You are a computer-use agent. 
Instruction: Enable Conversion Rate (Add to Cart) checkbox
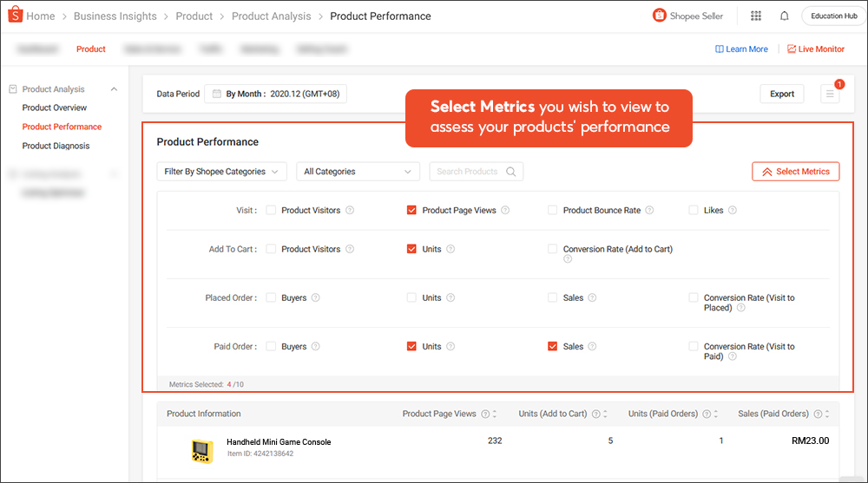coord(552,249)
